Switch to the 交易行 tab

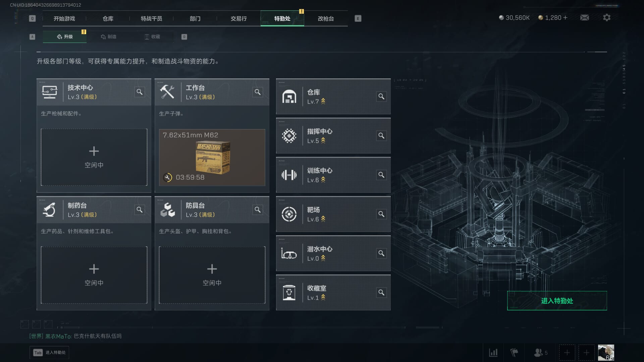tap(238, 18)
